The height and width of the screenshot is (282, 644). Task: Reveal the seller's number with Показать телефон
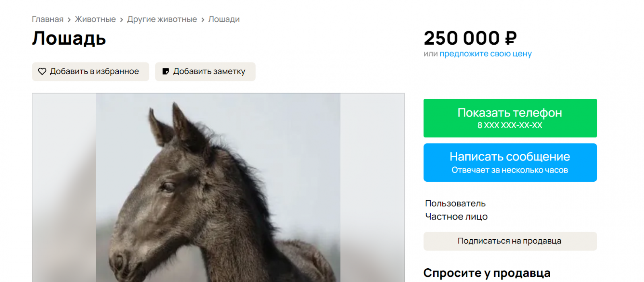pos(510,118)
